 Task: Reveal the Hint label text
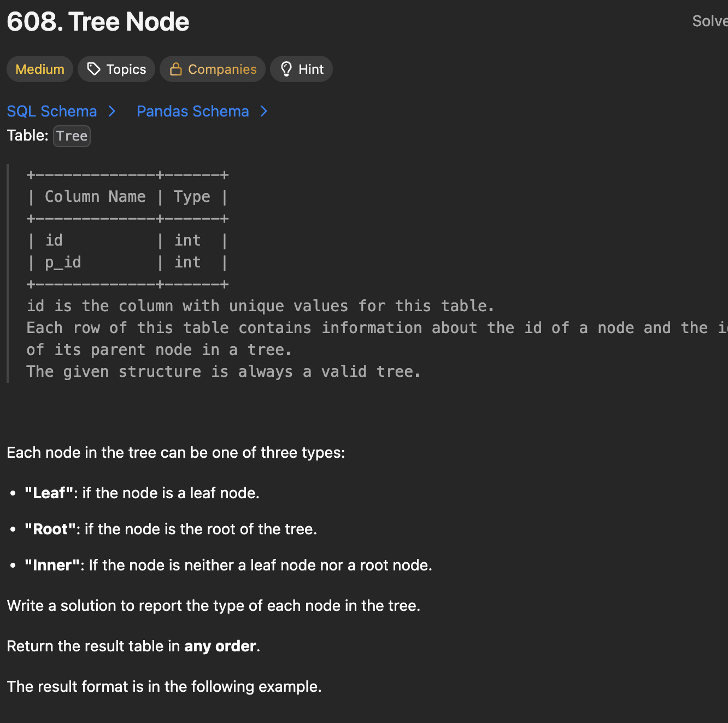[311, 69]
